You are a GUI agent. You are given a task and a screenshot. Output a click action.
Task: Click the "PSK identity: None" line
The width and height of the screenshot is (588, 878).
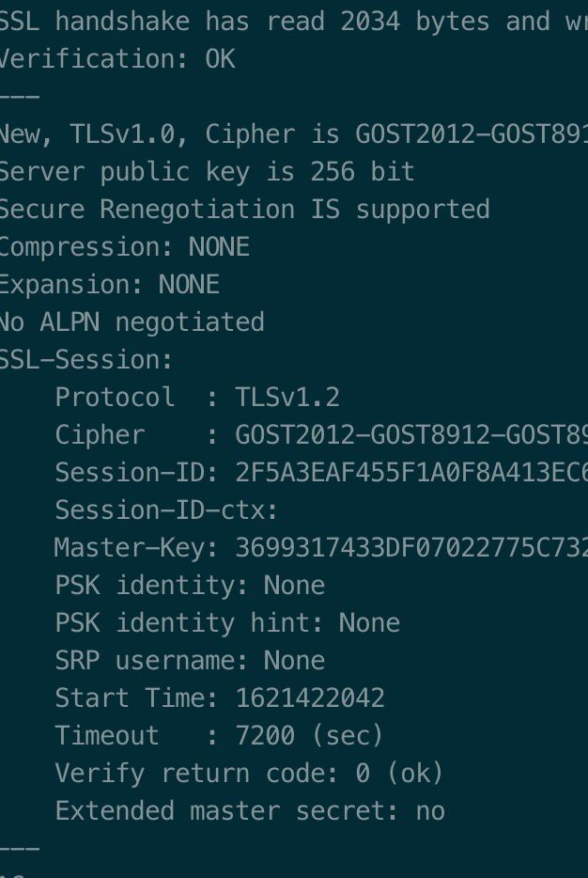click(x=190, y=586)
